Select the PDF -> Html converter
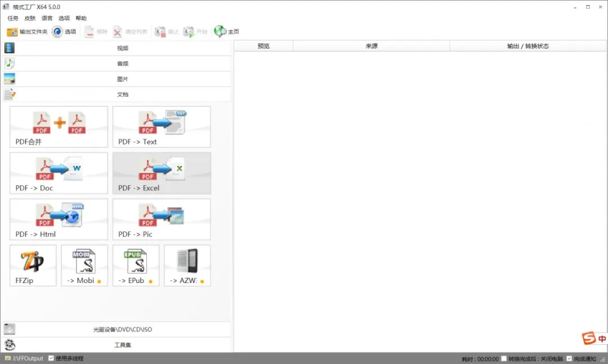 tap(59, 219)
